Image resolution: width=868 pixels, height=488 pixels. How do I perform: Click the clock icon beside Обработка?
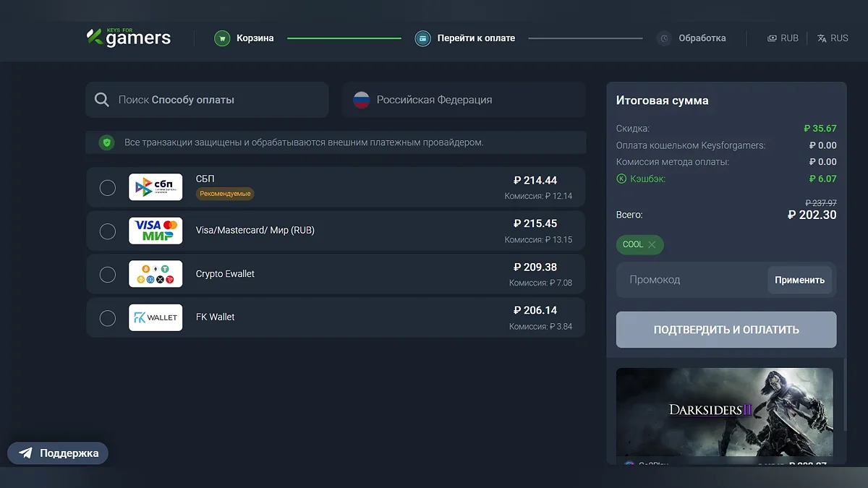(664, 38)
